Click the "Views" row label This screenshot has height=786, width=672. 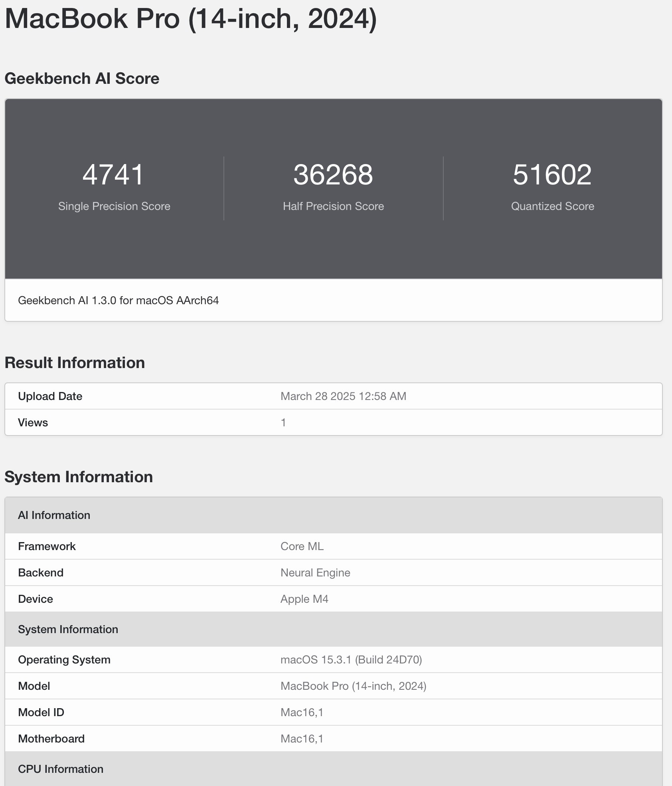(x=33, y=422)
